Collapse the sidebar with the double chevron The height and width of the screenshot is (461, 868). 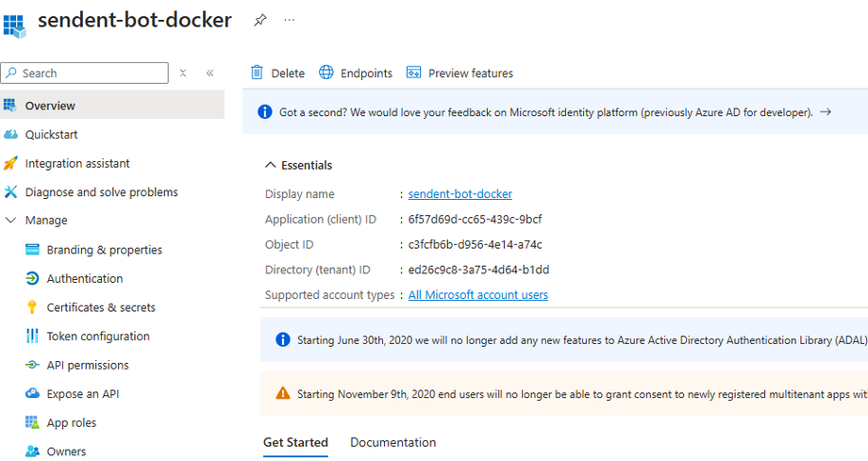pos(209,73)
